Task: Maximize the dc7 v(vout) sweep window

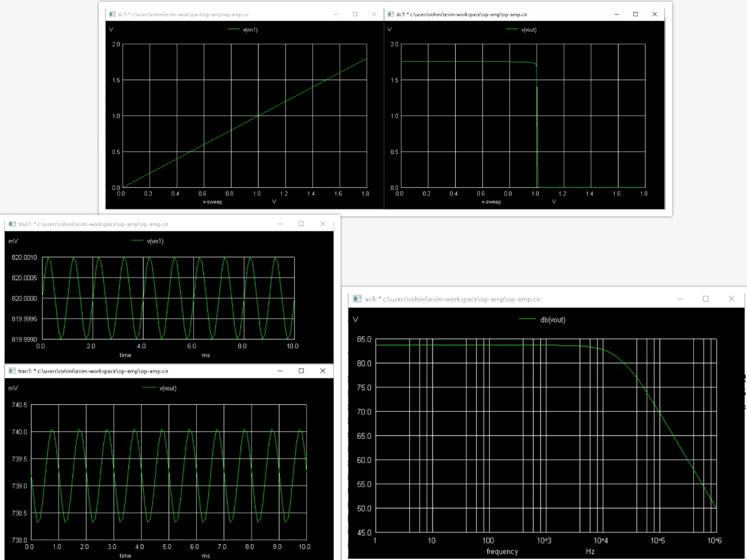Action: click(x=634, y=13)
